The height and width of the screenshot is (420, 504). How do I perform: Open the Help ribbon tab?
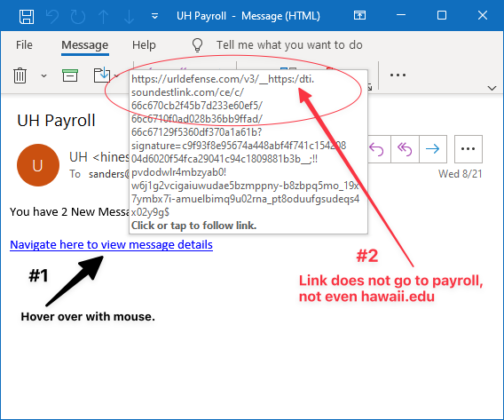144,45
